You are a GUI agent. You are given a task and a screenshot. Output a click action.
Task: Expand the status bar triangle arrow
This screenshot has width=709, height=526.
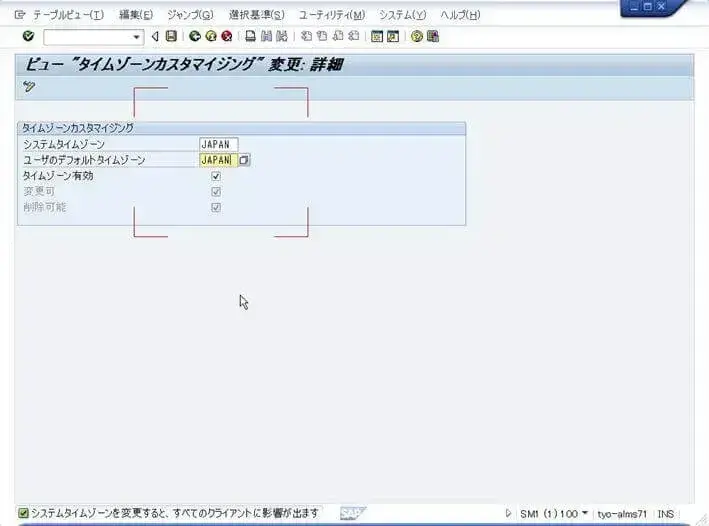[x=508, y=513]
